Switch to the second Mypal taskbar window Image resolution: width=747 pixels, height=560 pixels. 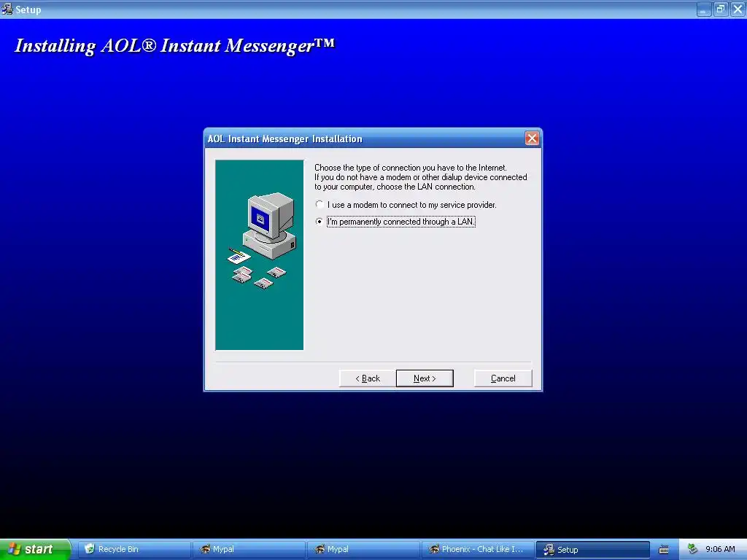click(x=363, y=550)
